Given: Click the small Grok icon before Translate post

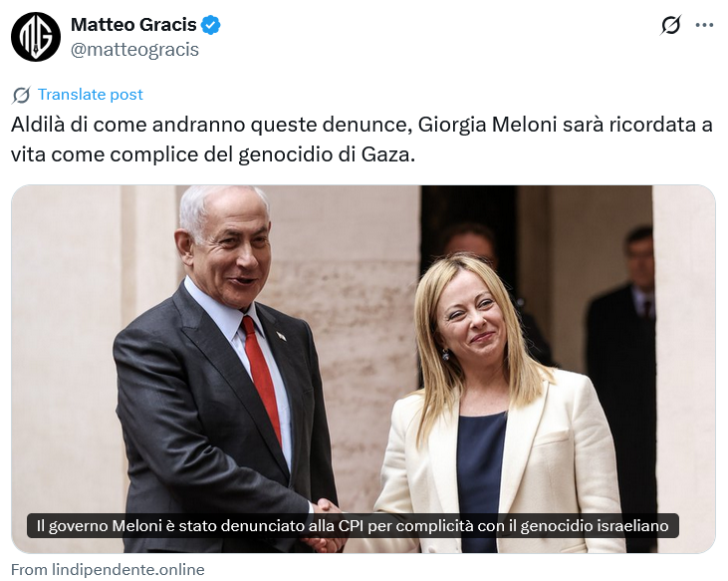Looking at the screenshot, I should (21, 95).
